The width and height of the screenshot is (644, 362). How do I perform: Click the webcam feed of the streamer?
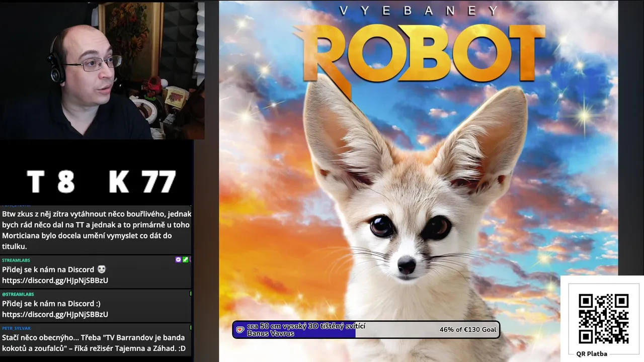(102, 70)
